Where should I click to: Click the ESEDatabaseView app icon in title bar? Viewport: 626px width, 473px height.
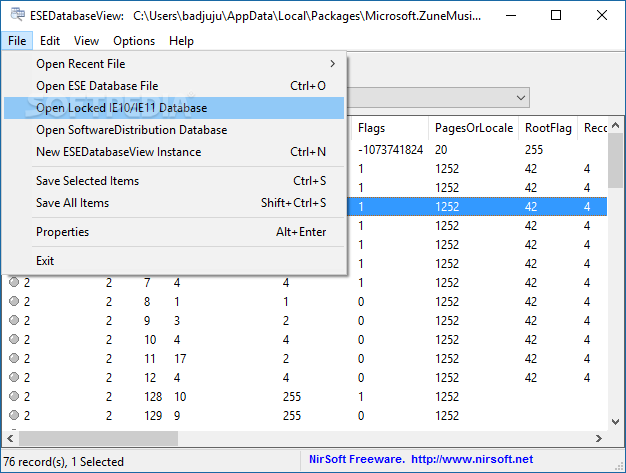[x=18, y=15]
